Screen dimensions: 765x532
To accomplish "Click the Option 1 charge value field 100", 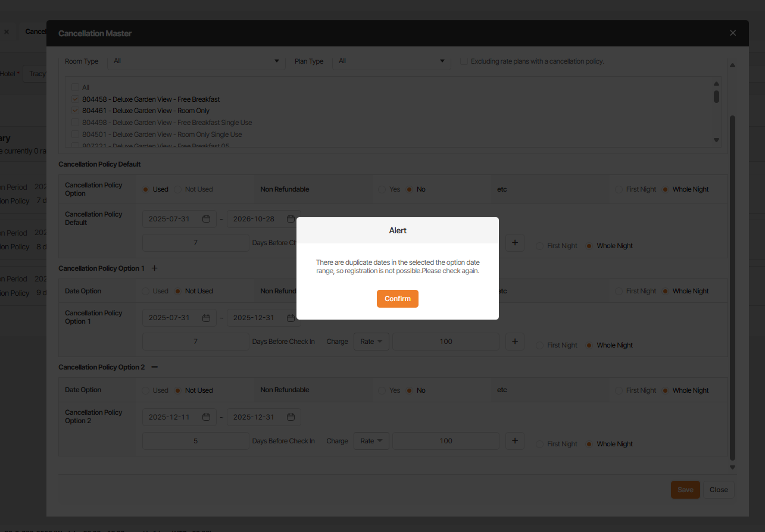I will [x=446, y=342].
